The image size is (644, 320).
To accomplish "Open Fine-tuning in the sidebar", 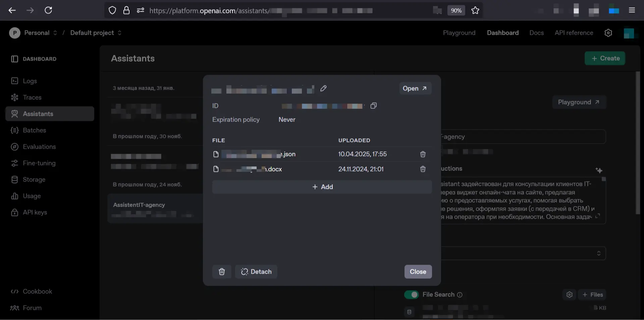I will 50,163.
